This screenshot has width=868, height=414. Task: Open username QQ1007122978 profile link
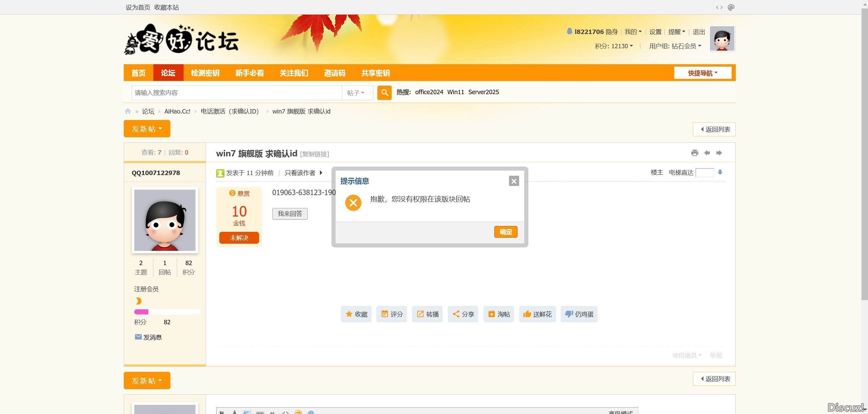156,173
